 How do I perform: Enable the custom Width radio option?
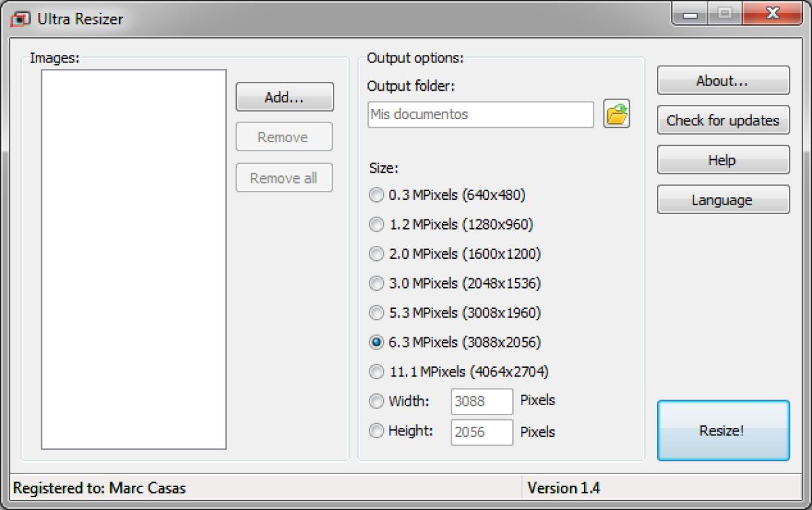tap(376, 401)
